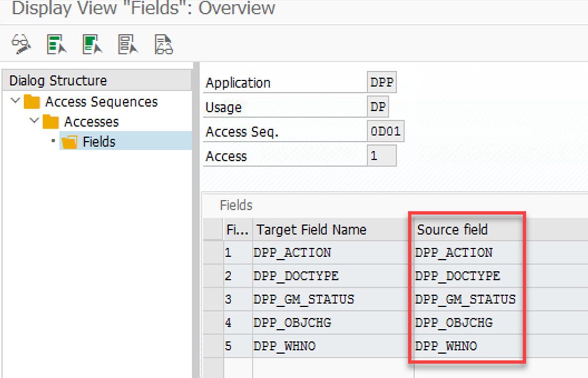The image size is (588, 378).
Task: Click source field cell DPP_DOCTYPE
Action: (x=468, y=276)
